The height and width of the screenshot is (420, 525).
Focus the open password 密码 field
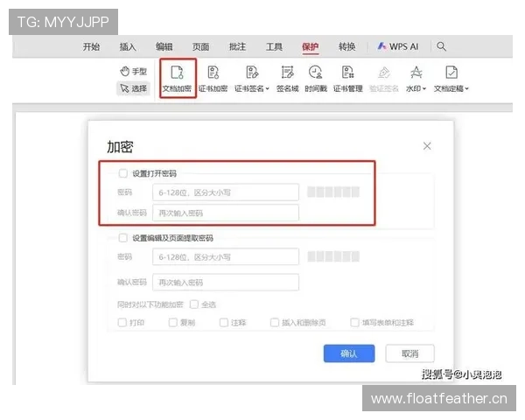[226, 192]
